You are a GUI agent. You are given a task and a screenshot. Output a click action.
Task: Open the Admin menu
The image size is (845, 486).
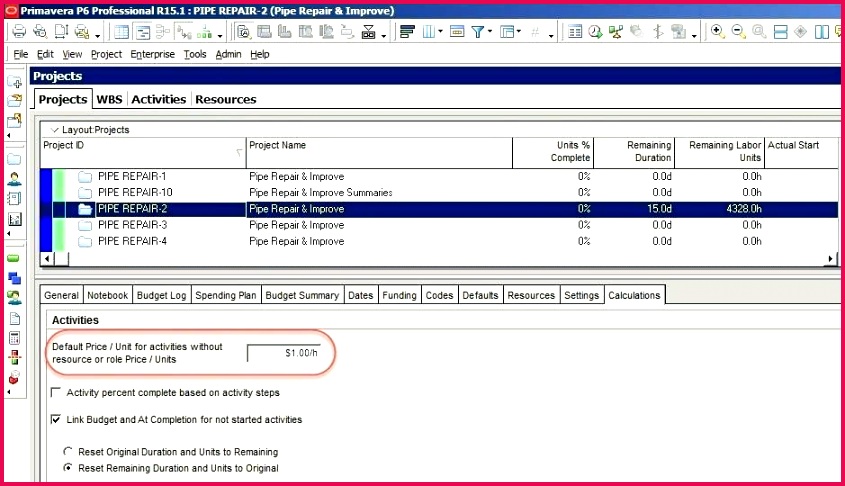coord(228,54)
